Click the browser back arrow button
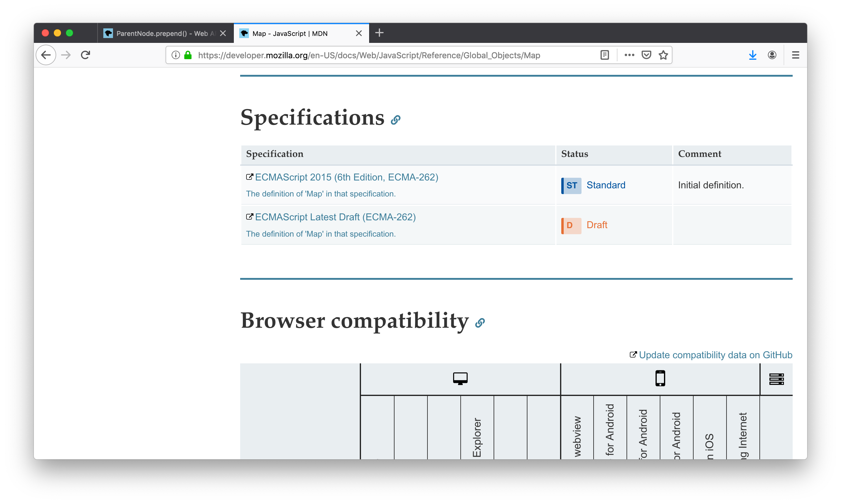This screenshot has height=504, width=841. coord(46,55)
